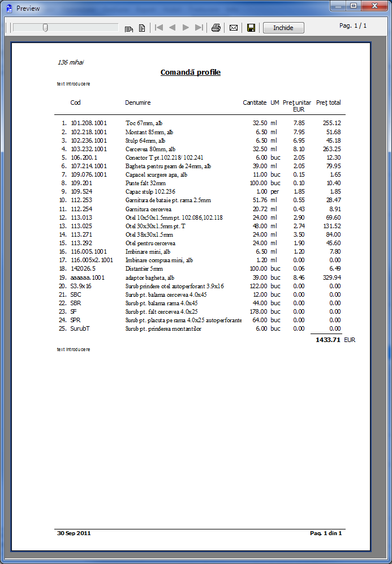Click 'Conector T pt.102.218/ 102.241' item
The width and height of the screenshot is (392, 564).
(x=165, y=157)
